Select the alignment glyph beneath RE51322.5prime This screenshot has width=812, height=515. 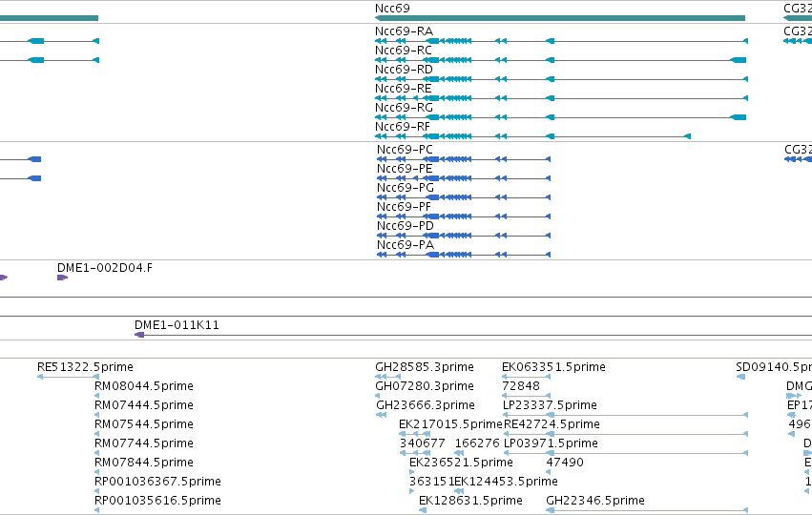pos(68,377)
